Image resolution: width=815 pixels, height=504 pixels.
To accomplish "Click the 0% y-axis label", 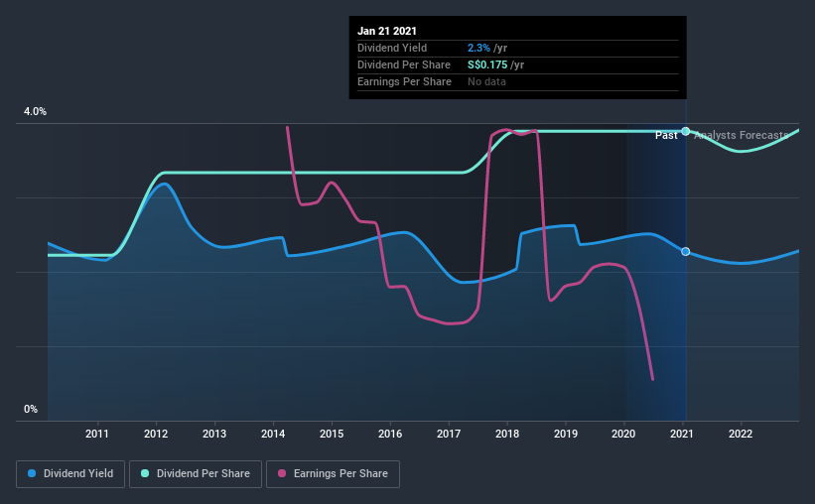I will coord(31,409).
